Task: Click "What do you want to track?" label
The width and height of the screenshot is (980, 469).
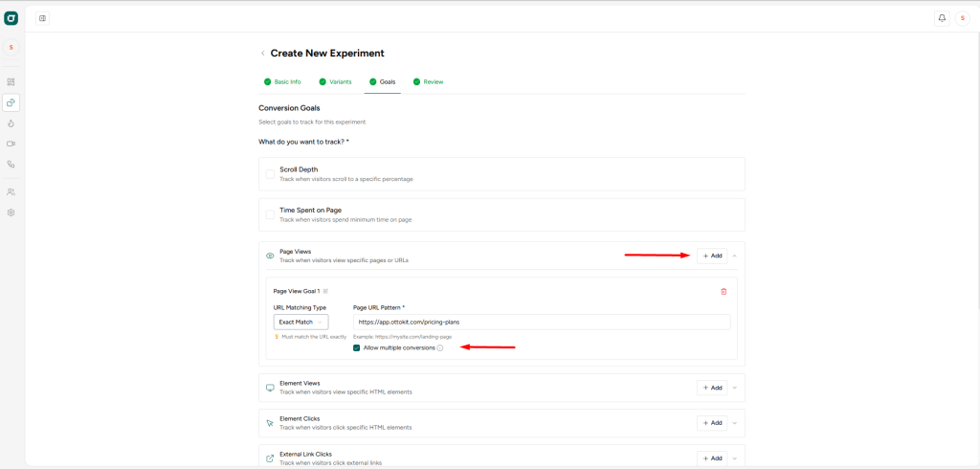Action: (x=303, y=142)
